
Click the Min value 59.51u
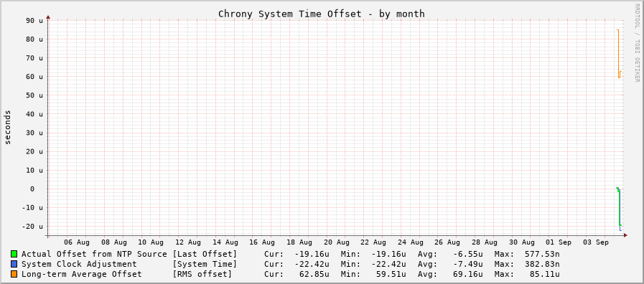391,274
